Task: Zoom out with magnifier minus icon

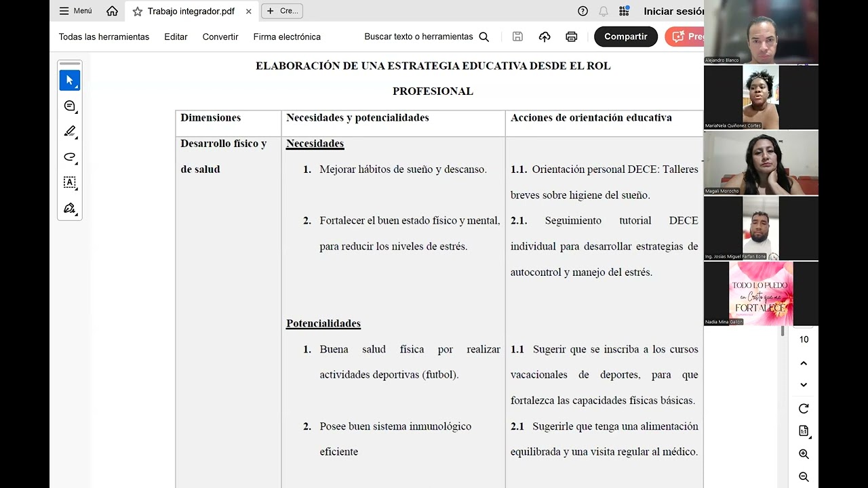Action: pos(804,476)
